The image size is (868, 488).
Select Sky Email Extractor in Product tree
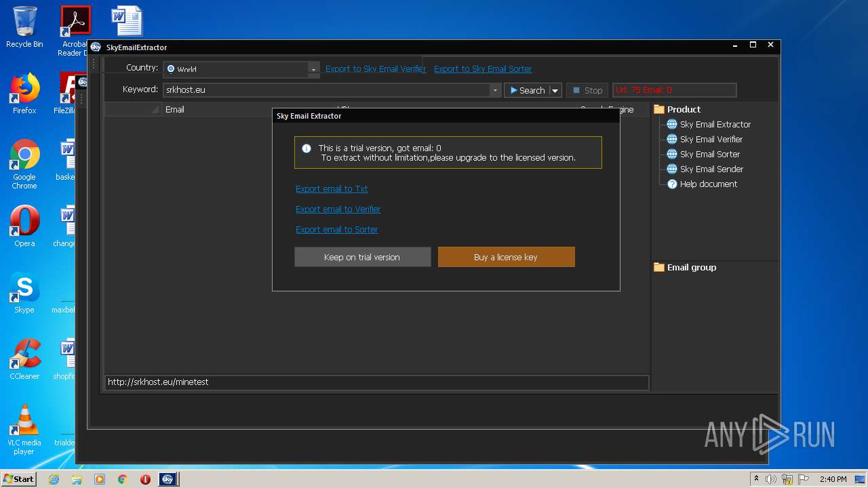(715, 125)
